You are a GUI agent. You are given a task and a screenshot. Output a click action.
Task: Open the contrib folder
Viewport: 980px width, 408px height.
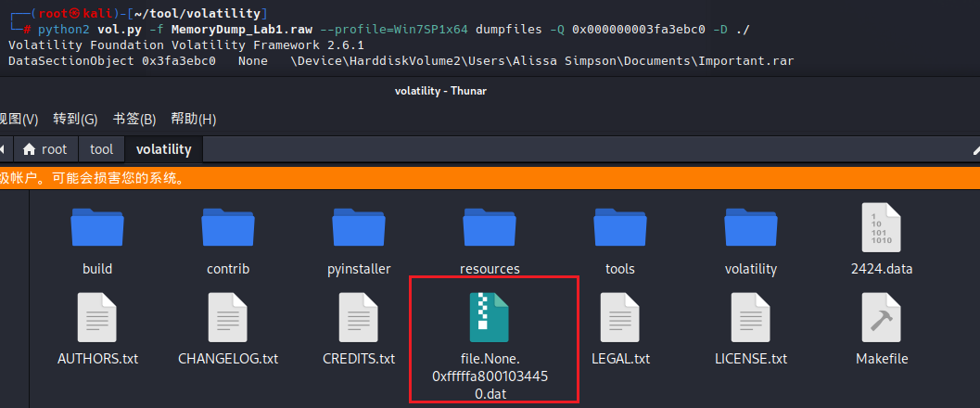[228, 228]
